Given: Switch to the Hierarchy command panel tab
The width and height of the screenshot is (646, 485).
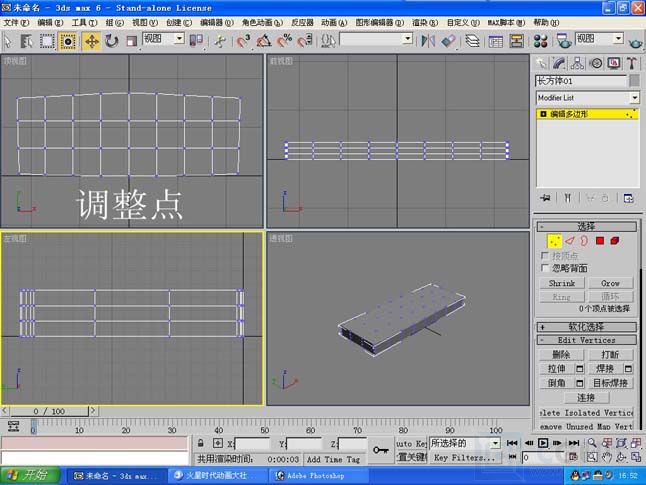Looking at the screenshot, I should pos(577,63).
